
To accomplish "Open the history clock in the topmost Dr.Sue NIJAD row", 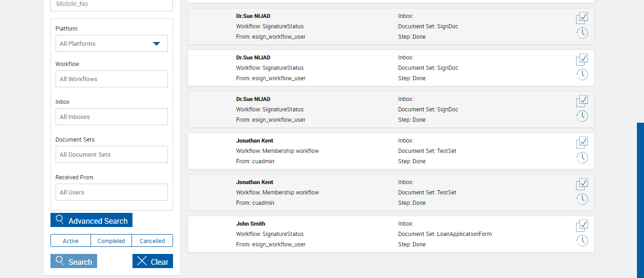I will click(582, 33).
